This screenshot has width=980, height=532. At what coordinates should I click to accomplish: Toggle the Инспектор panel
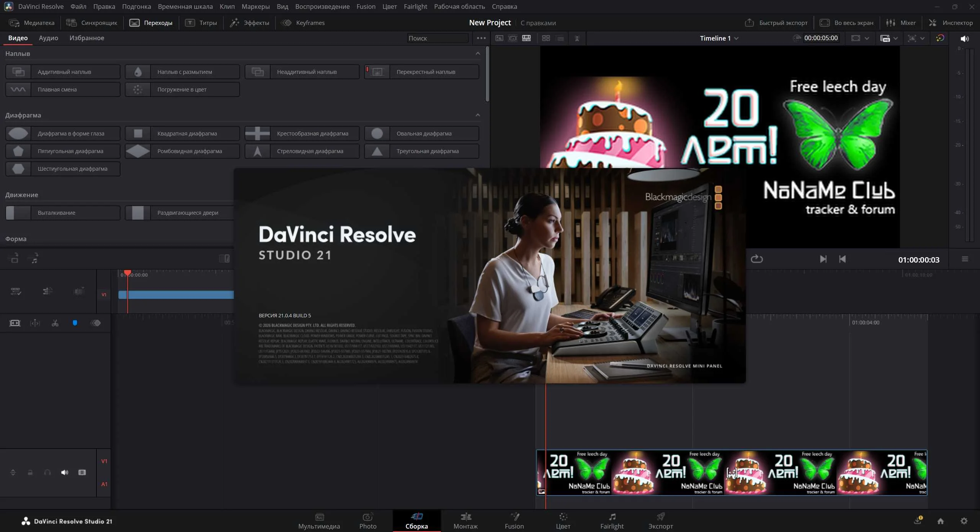951,23
